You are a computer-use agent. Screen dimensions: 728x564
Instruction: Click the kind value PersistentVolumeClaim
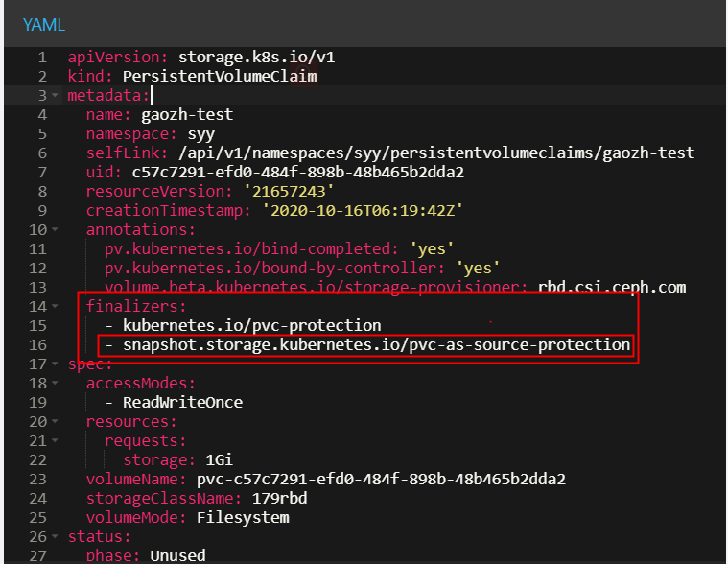coord(220,76)
